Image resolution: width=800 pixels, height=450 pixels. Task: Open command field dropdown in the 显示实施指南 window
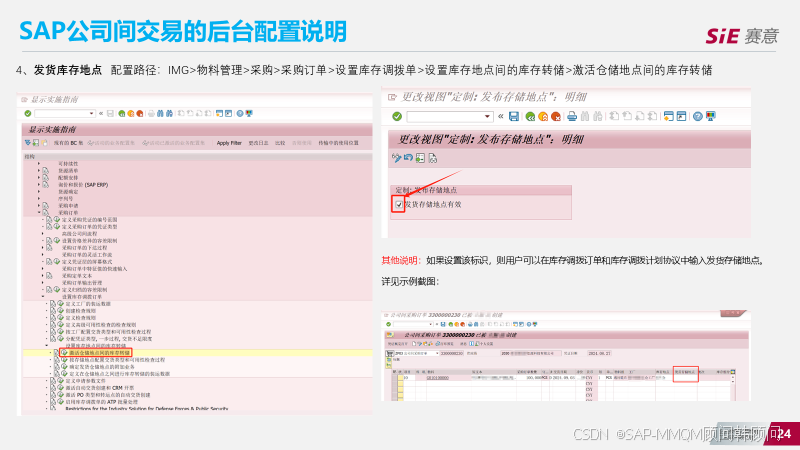91,113
